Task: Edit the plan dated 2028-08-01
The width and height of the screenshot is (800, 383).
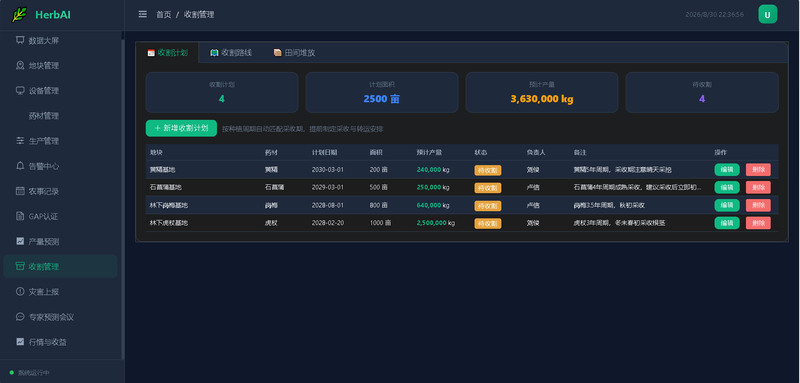Action: [727, 205]
